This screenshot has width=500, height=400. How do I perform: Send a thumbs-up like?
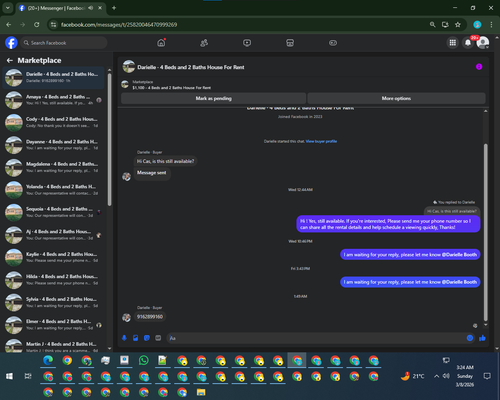[x=482, y=338]
